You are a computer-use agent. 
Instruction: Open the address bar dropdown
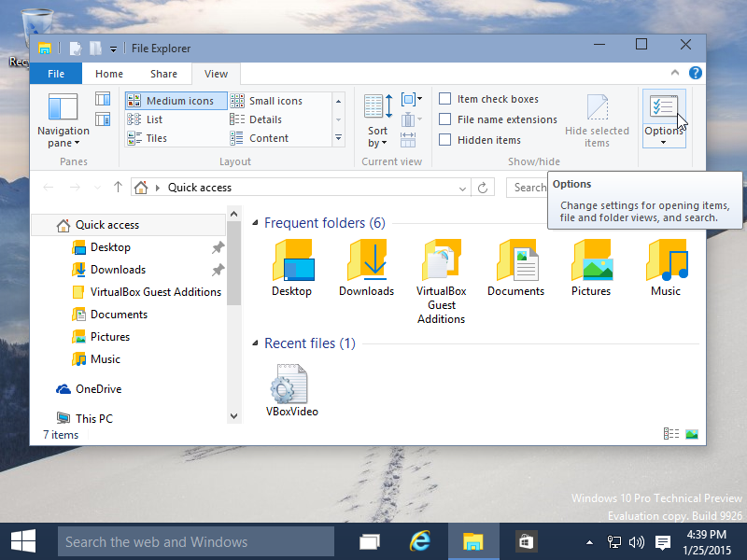coord(461,187)
